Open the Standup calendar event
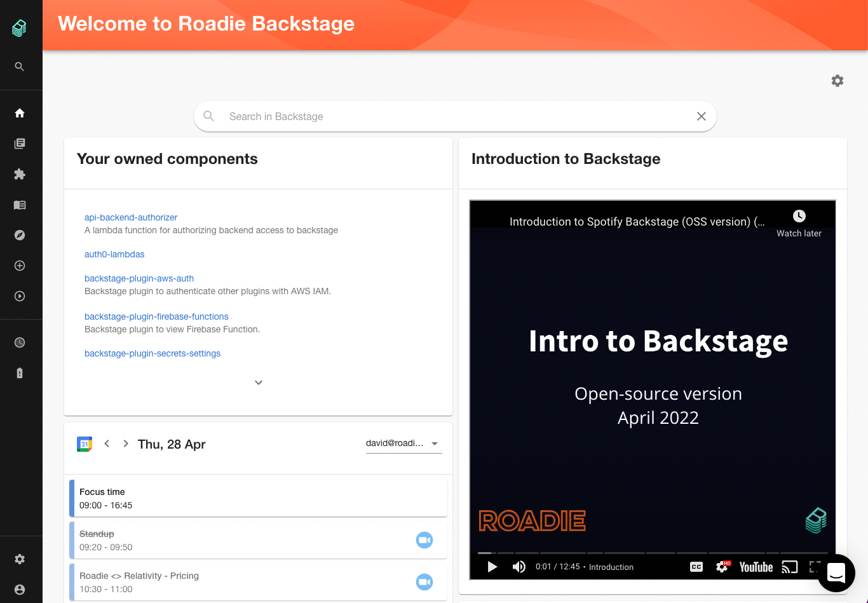868x603 pixels. point(258,540)
